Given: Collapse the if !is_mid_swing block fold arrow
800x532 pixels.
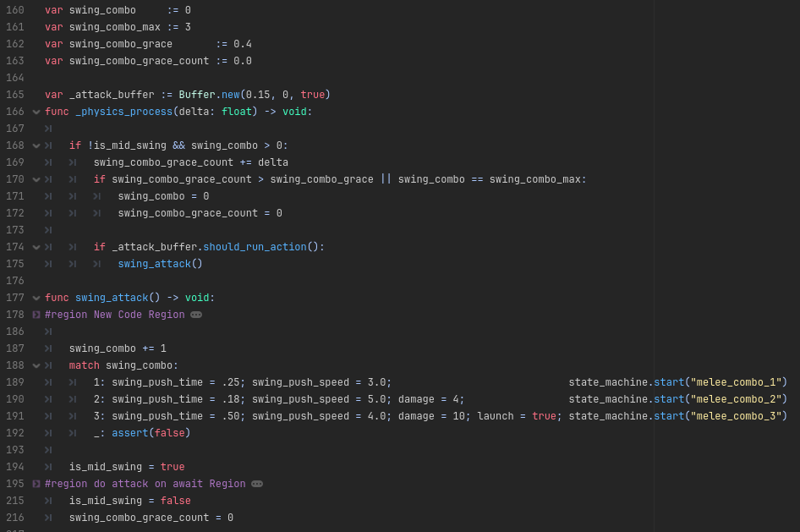Looking at the screenshot, I should [x=36, y=145].
